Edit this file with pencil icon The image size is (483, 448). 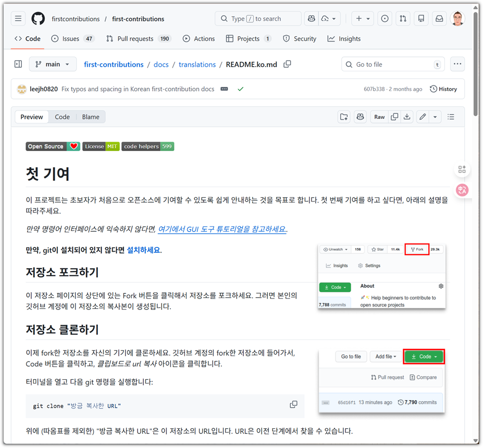pyautogui.click(x=423, y=117)
